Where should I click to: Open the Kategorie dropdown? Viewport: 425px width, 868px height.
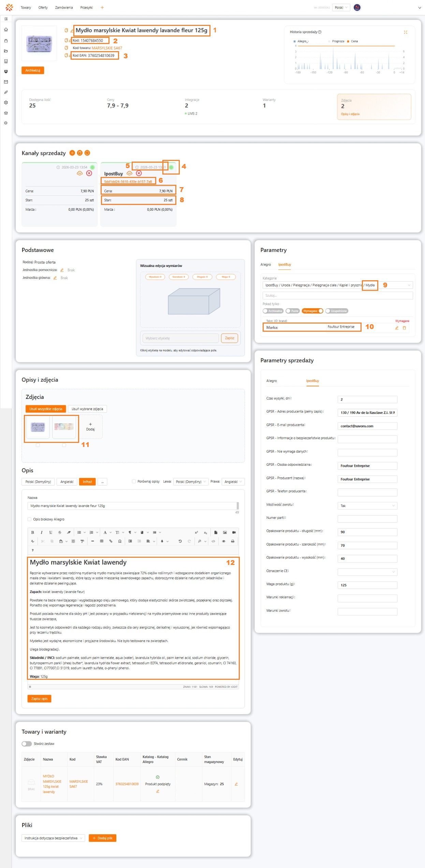(409, 285)
